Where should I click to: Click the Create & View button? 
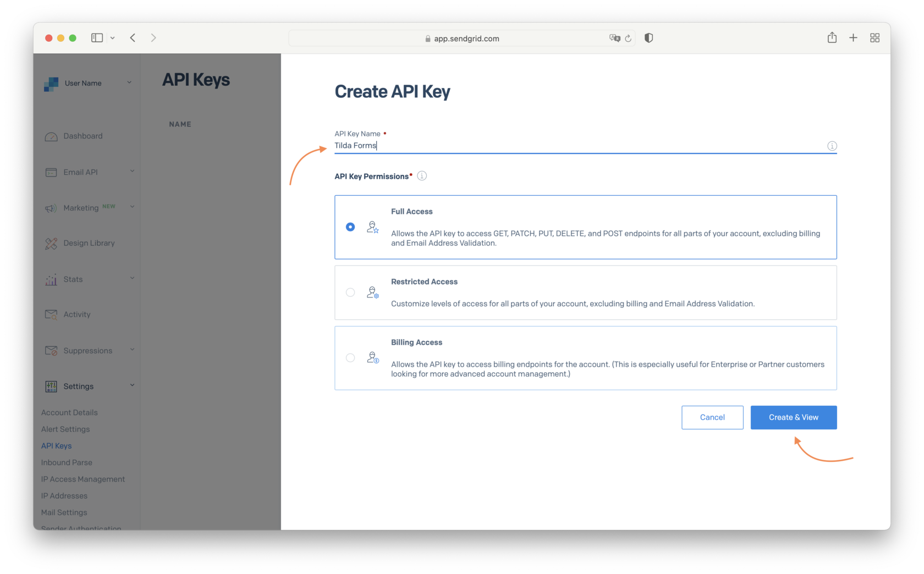(794, 417)
